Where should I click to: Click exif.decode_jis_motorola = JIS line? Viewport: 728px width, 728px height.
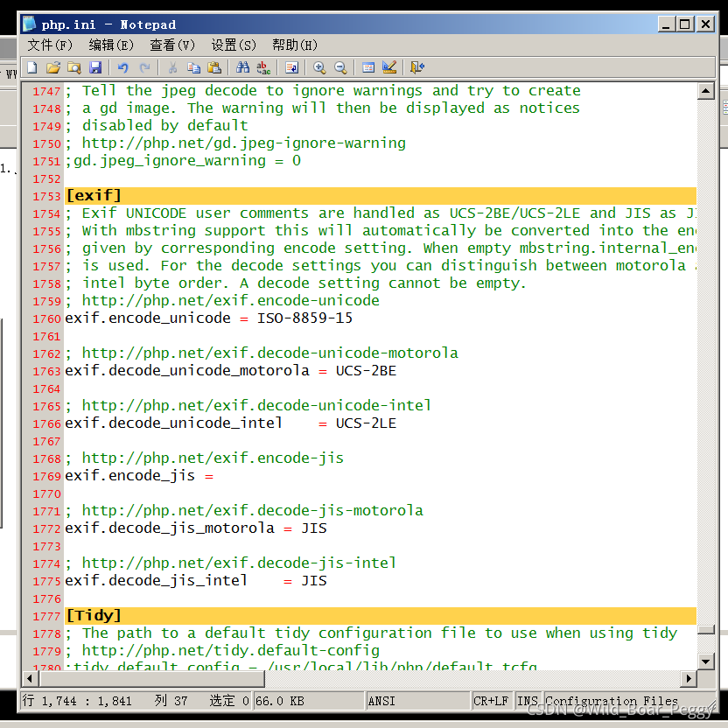click(x=195, y=528)
